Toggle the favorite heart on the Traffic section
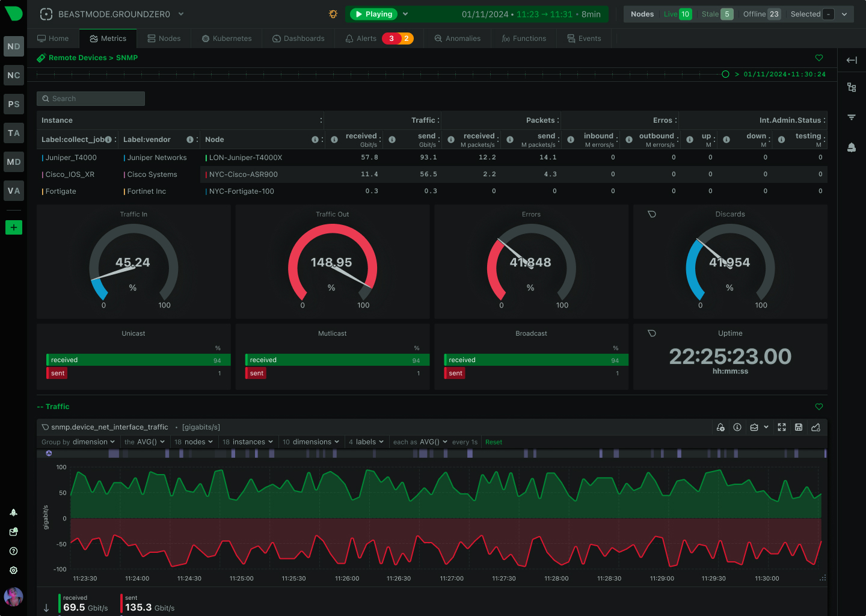The image size is (866, 616). 818,406
